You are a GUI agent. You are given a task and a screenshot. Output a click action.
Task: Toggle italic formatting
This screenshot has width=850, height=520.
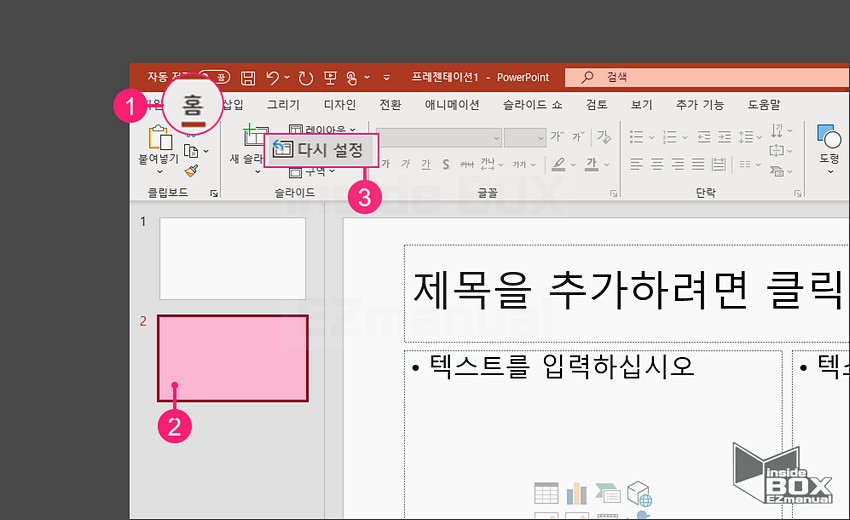click(405, 164)
